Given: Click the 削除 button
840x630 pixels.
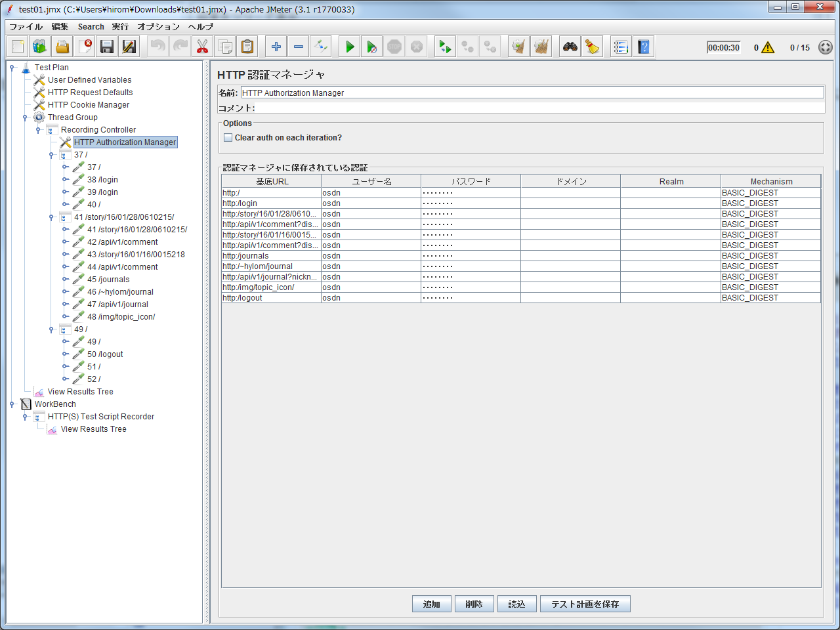Looking at the screenshot, I should (x=474, y=604).
